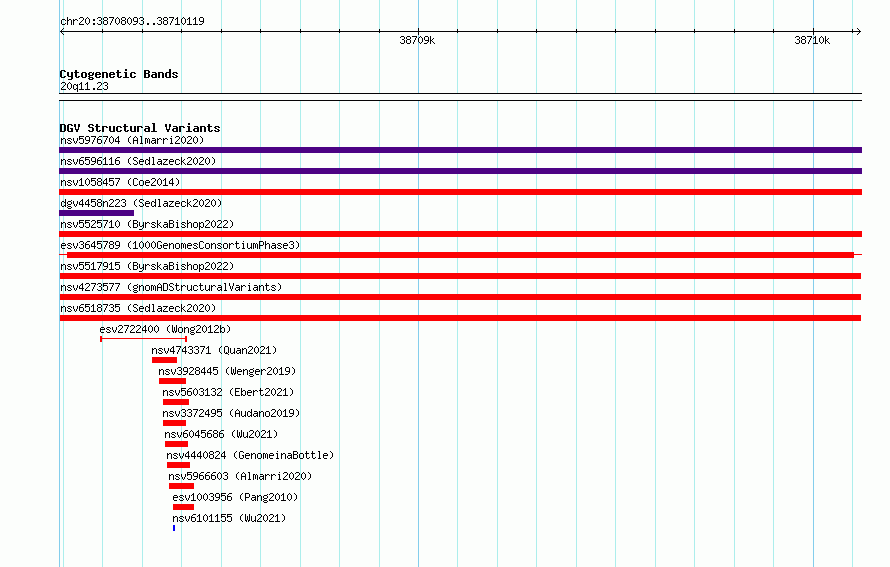Click the purple bar of nsv5976704
Image resolution: width=890 pixels, height=567 pixels.
tap(460, 150)
